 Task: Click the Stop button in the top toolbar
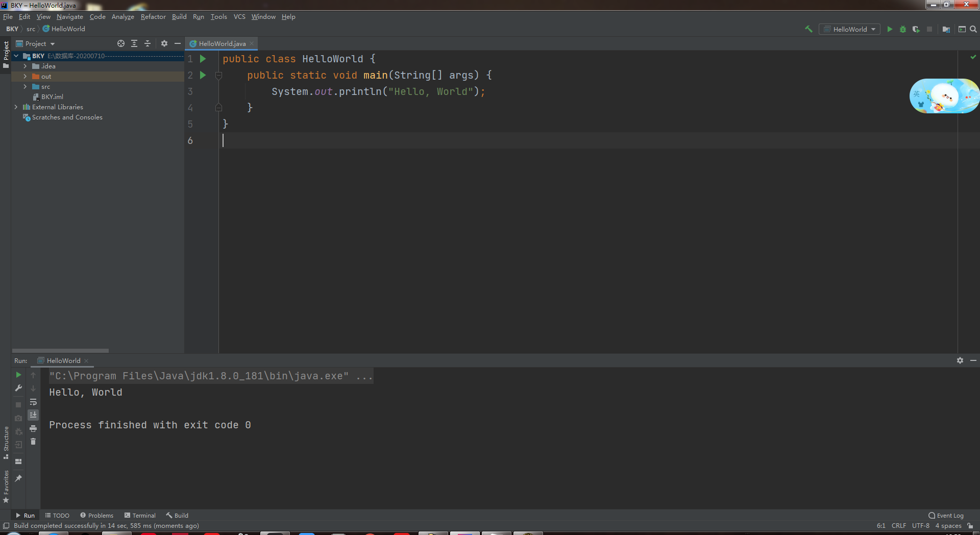tap(929, 29)
